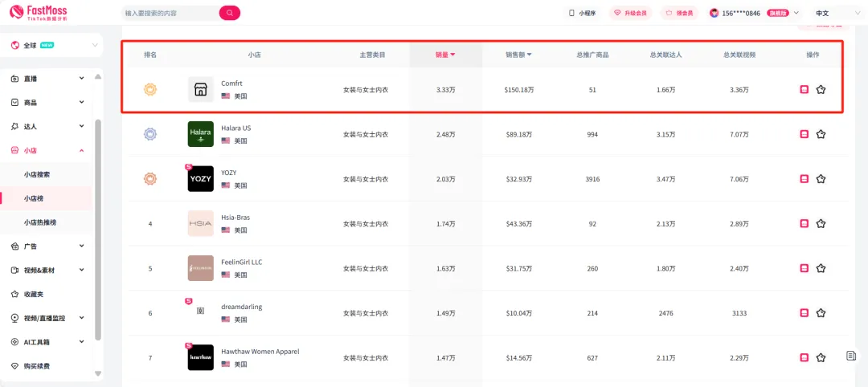Screen dimensions: 868x387
Task: Click the AI工具箱 icon in sidebar
Action: click(15, 342)
